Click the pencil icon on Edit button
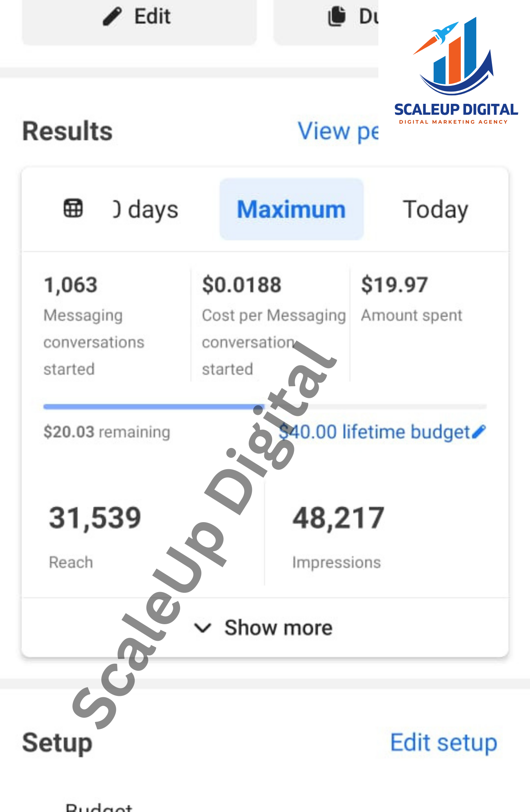The width and height of the screenshot is (530, 812). click(112, 17)
